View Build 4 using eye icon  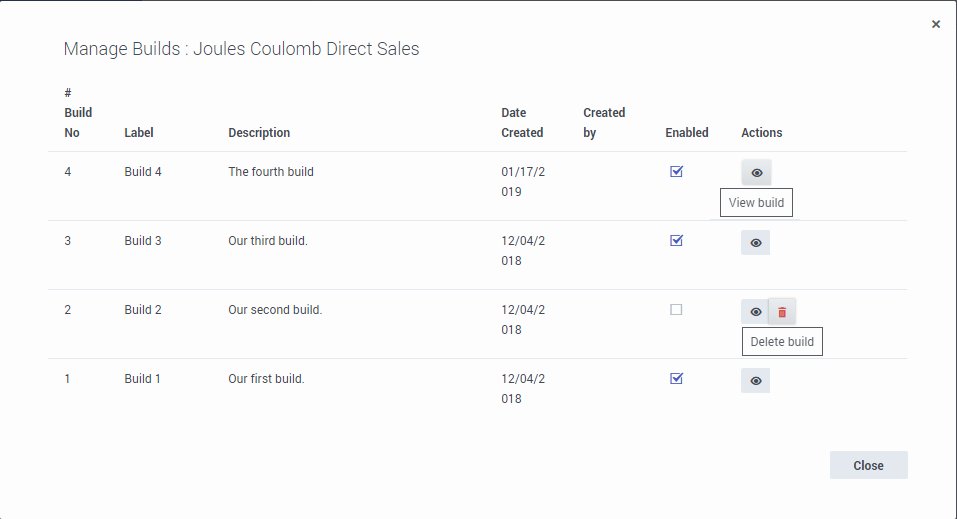[x=756, y=173]
